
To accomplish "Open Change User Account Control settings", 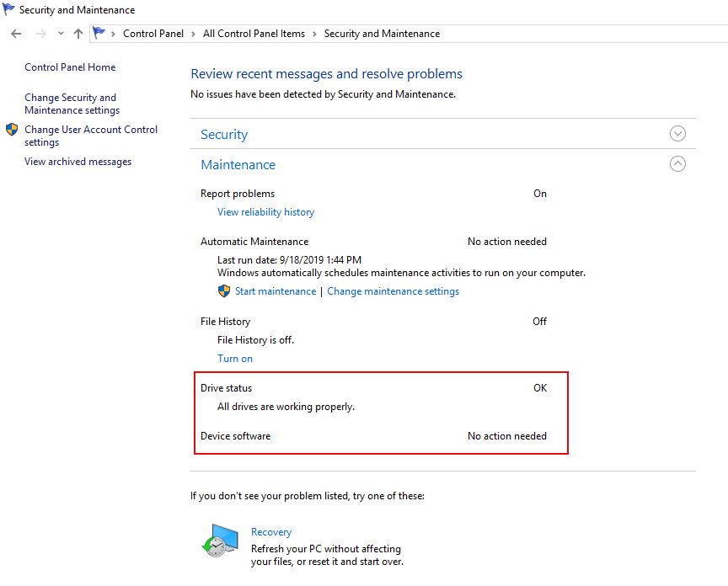I will pos(91,136).
